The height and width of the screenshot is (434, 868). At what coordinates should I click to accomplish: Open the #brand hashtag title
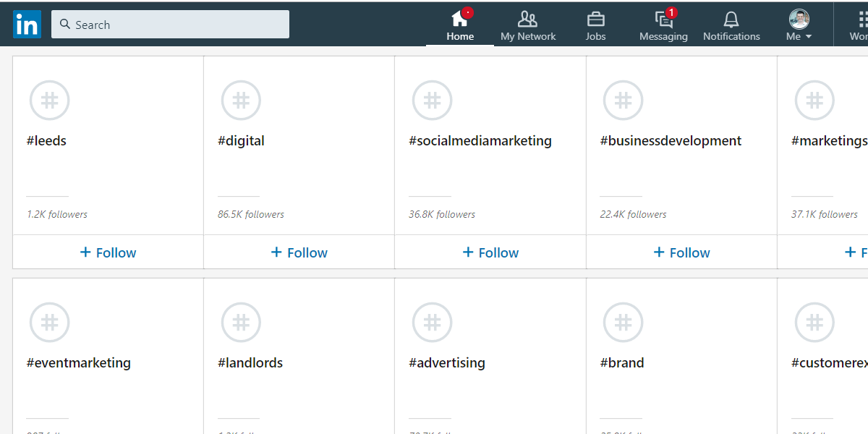[622, 363]
